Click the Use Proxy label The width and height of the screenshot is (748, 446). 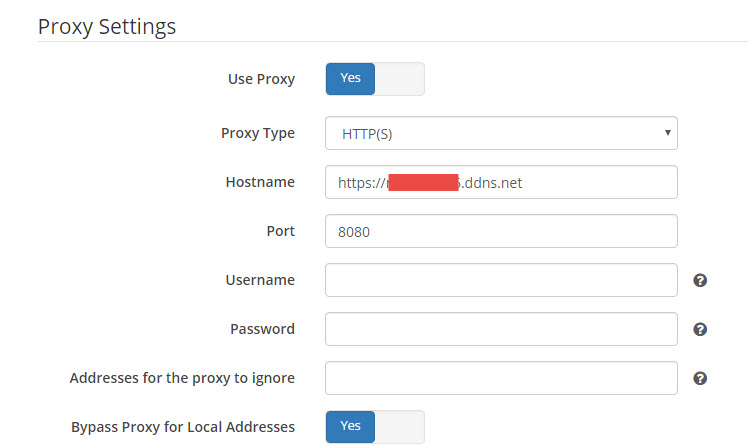[261, 79]
